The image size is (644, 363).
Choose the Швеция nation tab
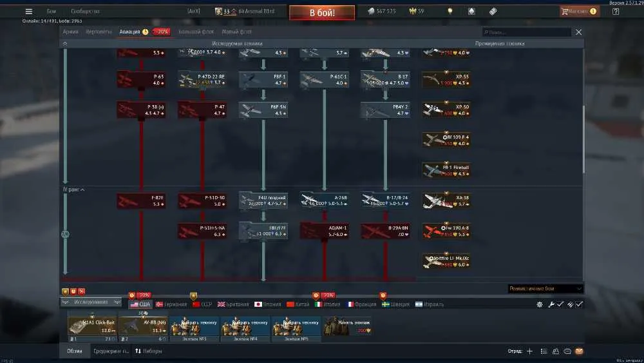395,304
